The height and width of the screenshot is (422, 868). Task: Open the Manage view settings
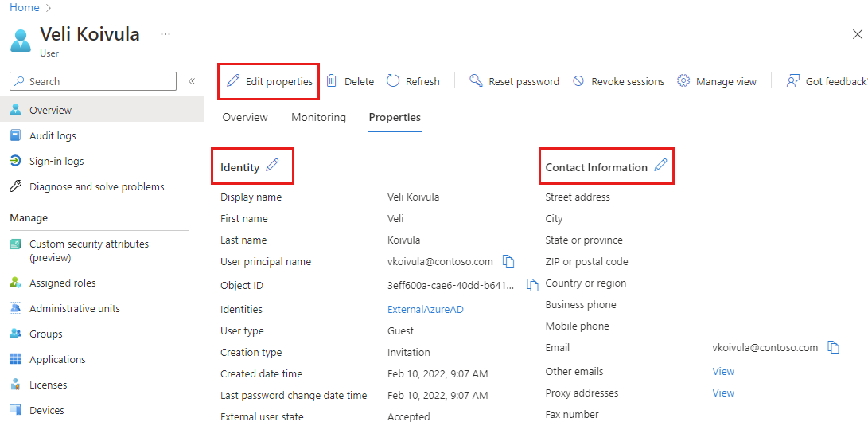717,81
